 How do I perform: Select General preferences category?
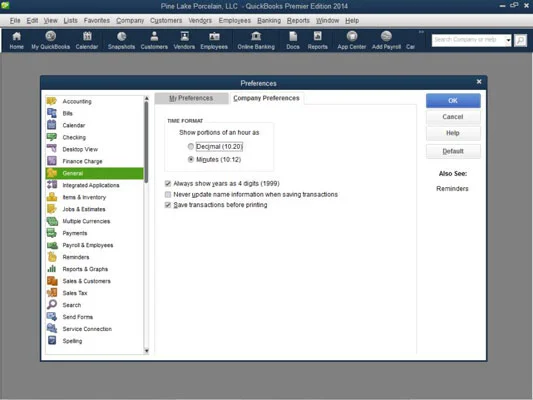tap(94, 173)
